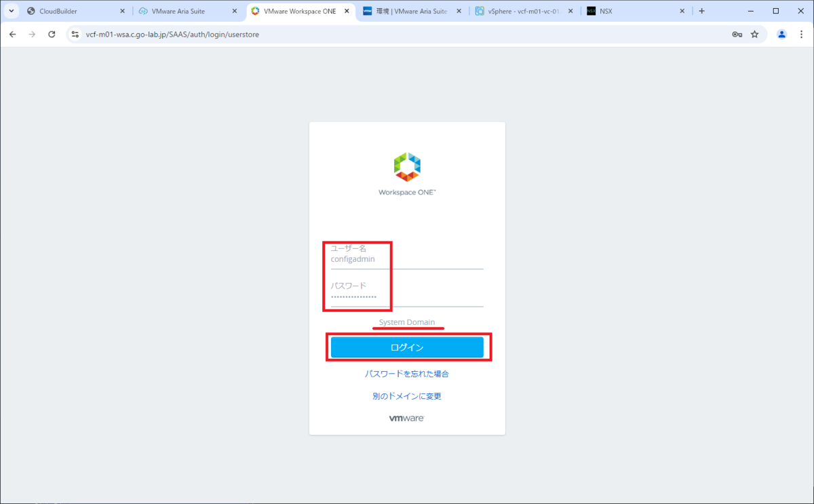Click the NSX tab favicon

[x=591, y=11]
